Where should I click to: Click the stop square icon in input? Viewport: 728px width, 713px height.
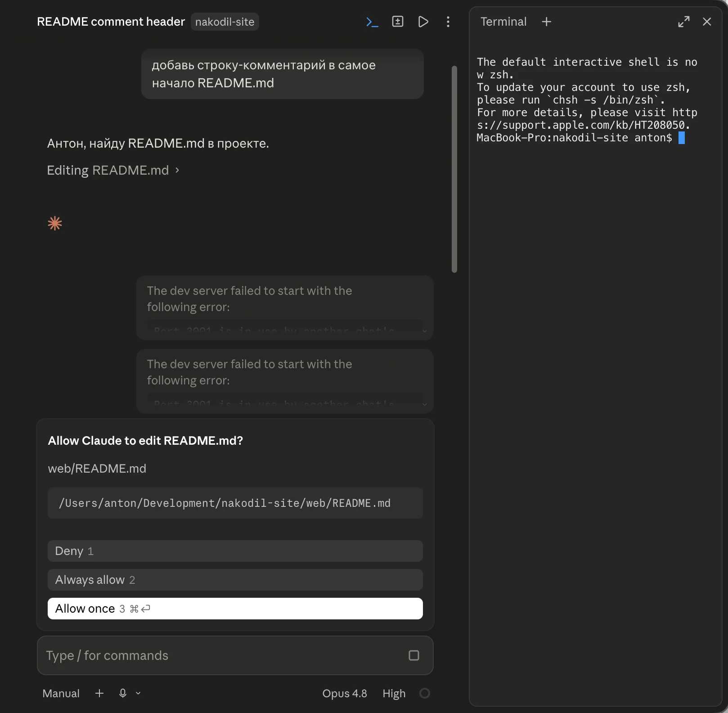click(413, 655)
